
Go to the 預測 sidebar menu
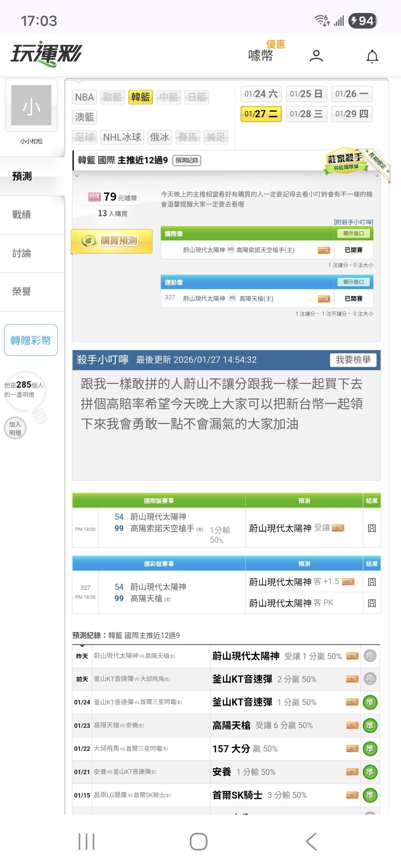click(x=32, y=176)
